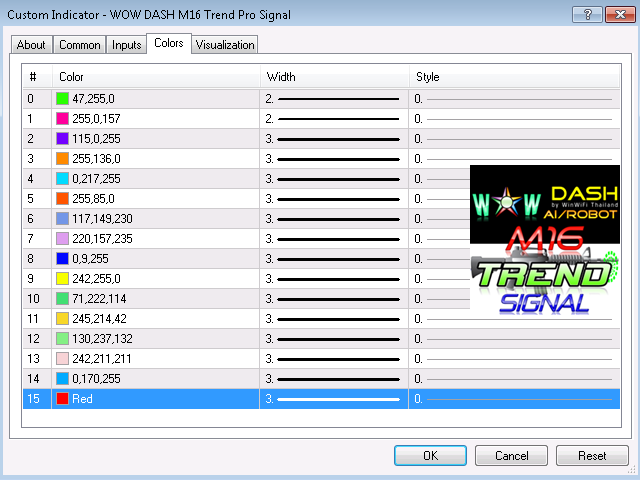Pick the orange-red swatch 255,85,0 in row 5
Screen dimensions: 640x480
[62, 199]
